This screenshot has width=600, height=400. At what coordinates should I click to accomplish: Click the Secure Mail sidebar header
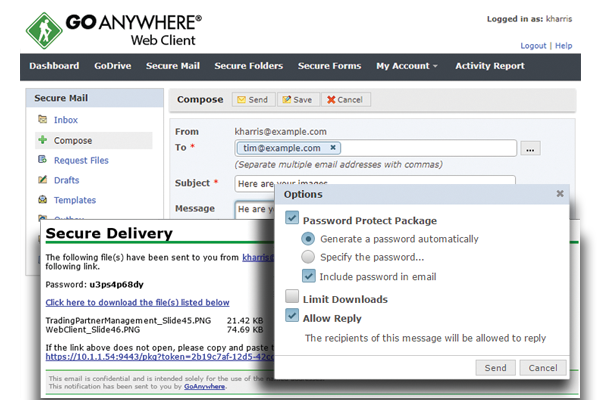95,98
